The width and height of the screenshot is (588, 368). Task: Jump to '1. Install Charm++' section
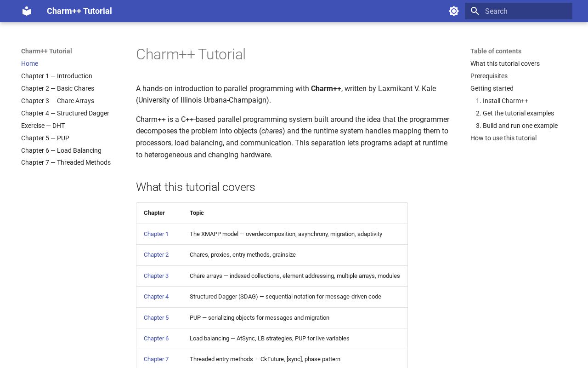coord(502,101)
